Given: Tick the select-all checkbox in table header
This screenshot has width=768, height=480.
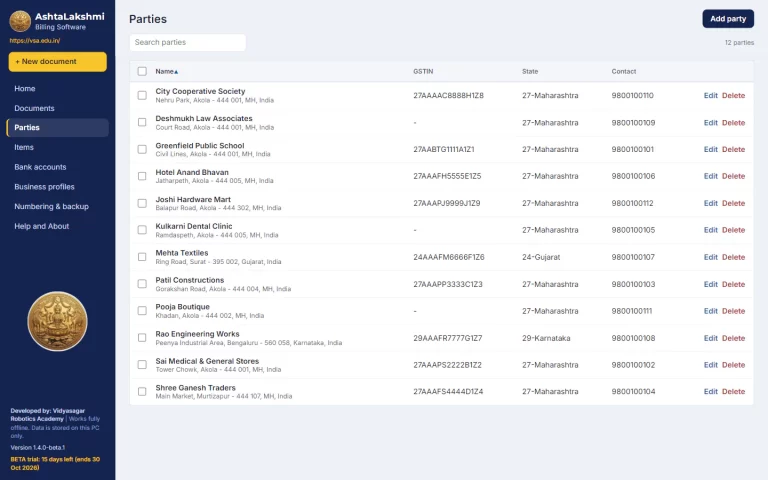Looking at the screenshot, I should pyautogui.click(x=142, y=72).
